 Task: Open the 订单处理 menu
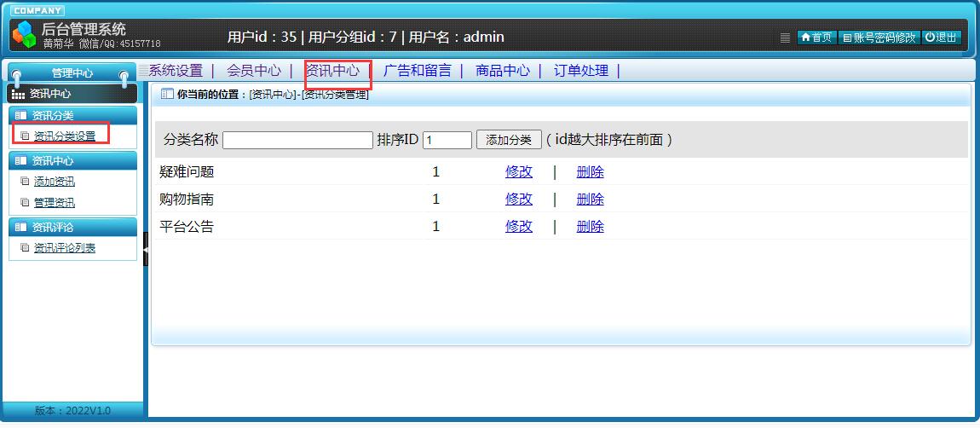click(x=581, y=71)
